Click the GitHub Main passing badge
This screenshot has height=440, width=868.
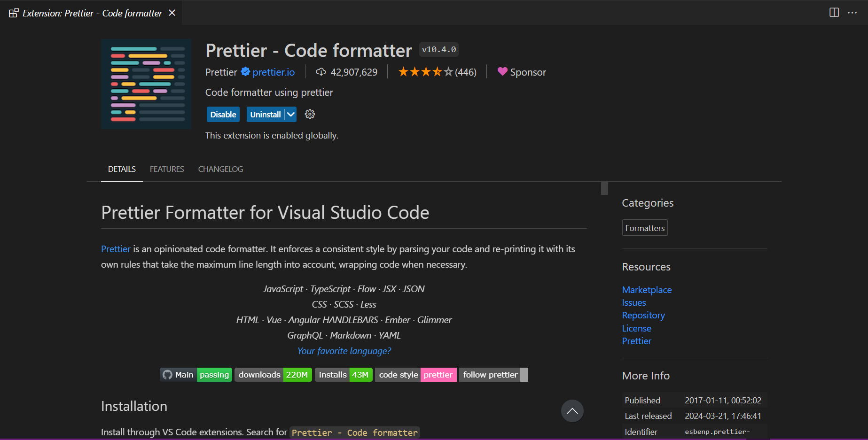coord(196,375)
